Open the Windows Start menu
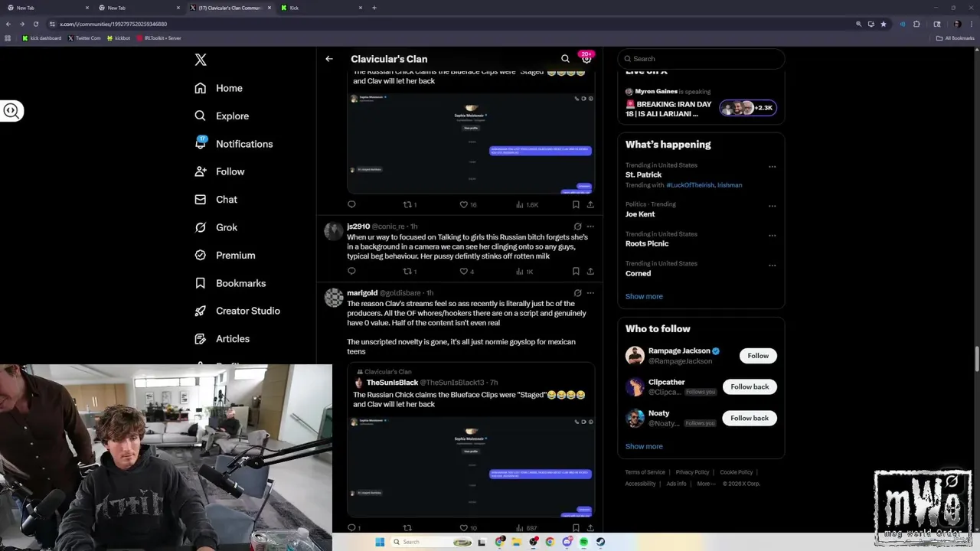 (380, 542)
